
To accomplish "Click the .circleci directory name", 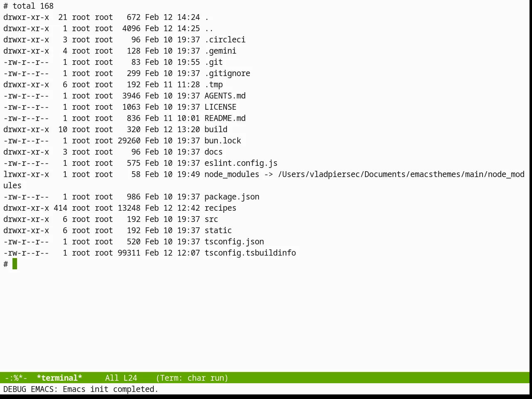I will 225,39.
